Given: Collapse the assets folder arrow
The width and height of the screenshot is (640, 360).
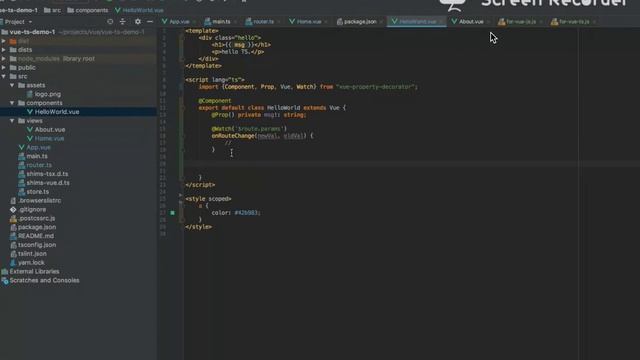Looking at the screenshot, I should tap(12, 85).
